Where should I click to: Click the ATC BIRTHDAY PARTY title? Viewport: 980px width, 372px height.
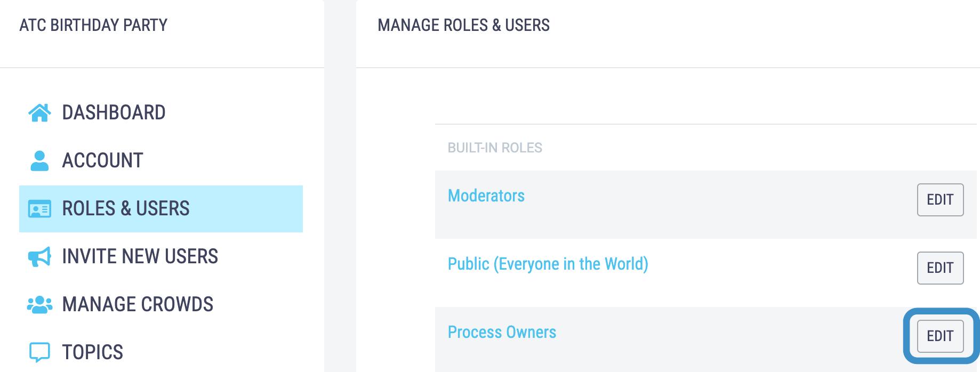pyautogui.click(x=93, y=25)
